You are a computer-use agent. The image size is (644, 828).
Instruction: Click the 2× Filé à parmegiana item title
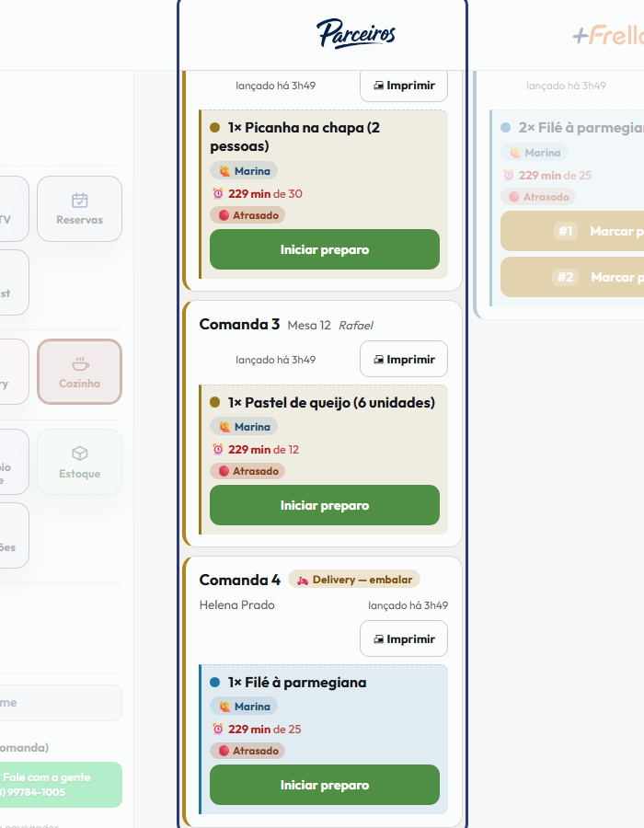pyautogui.click(x=581, y=127)
